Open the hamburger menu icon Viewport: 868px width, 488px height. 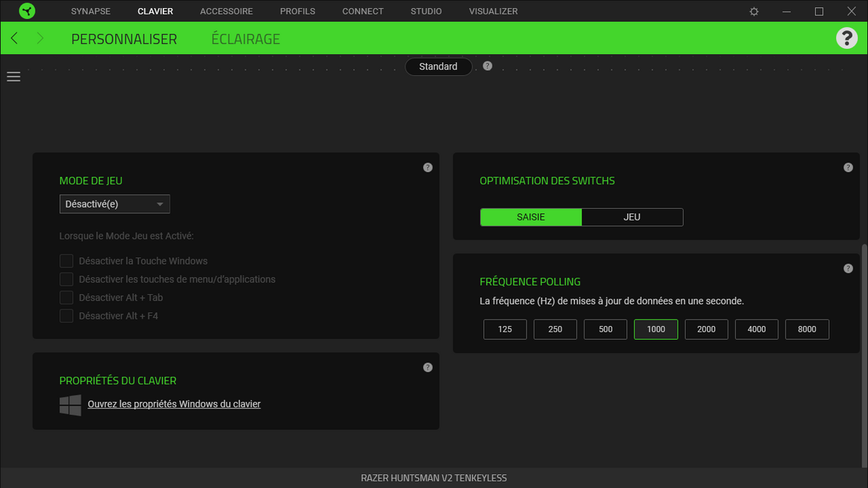tap(14, 77)
